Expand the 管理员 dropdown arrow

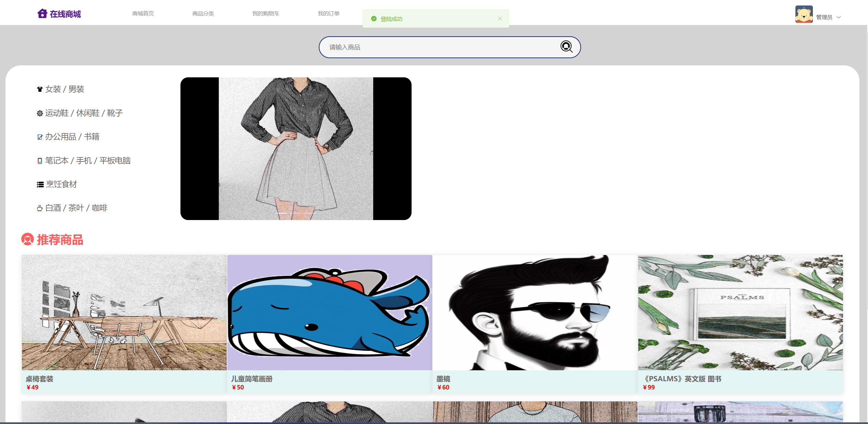coord(839,17)
